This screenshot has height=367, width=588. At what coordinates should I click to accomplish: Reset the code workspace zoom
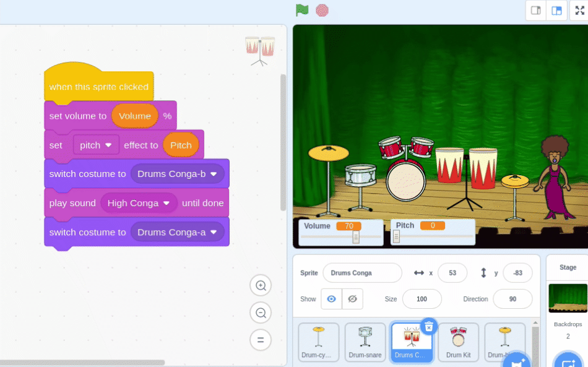pos(261,340)
